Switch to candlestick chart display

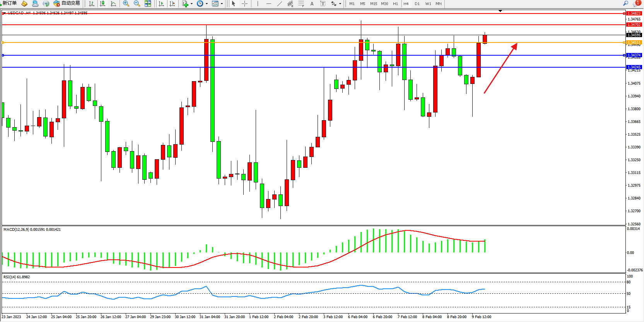point(102,4)
